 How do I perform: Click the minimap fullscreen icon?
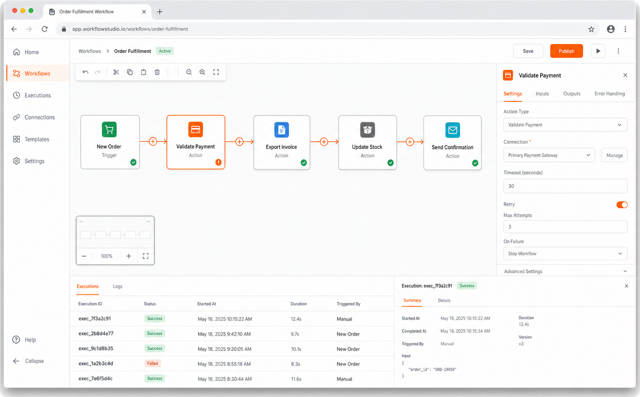tap(145, 256)
